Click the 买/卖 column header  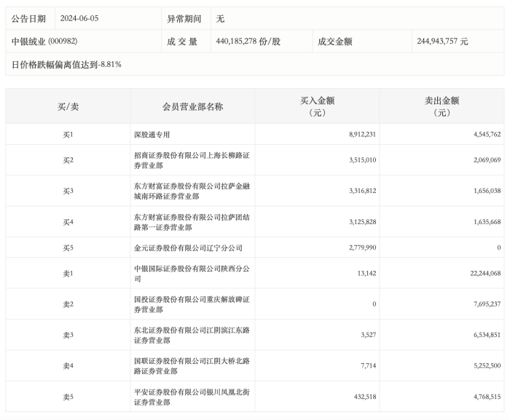68,106
